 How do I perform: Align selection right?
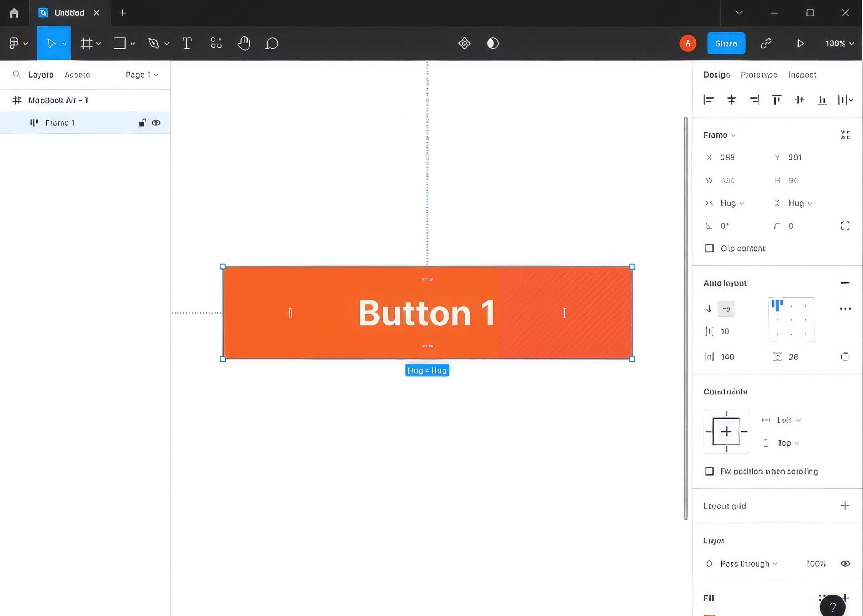(x=754, y=99)
